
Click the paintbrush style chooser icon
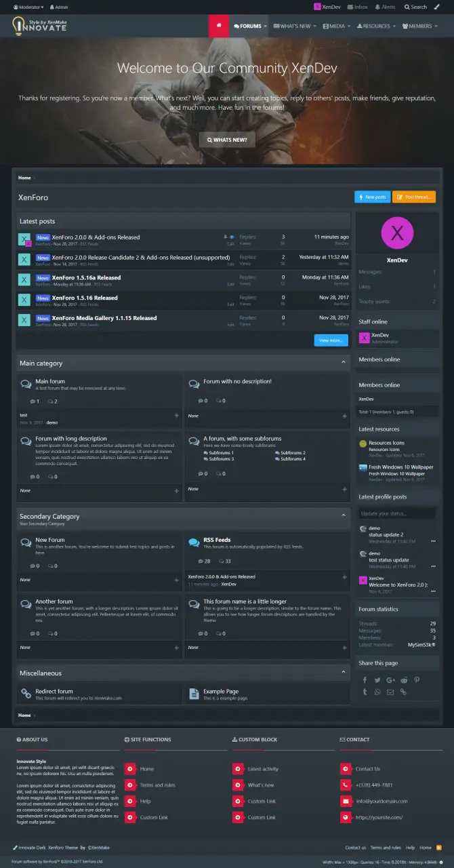coord(436,7)
